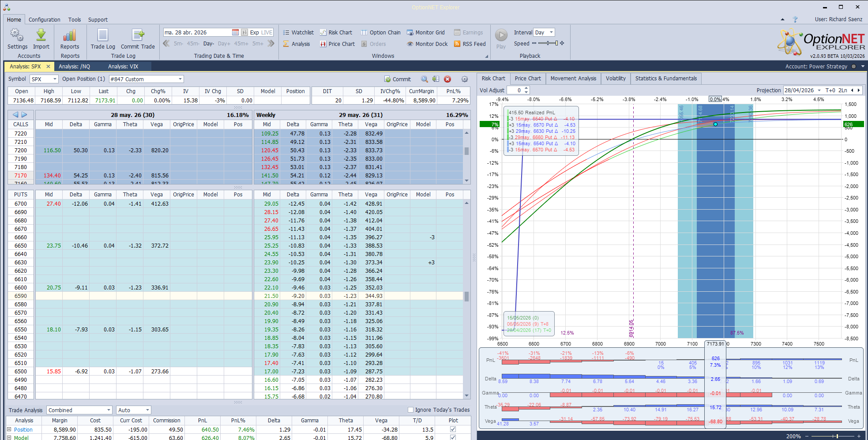Expand the Model row in Trade Analysis

9,438
